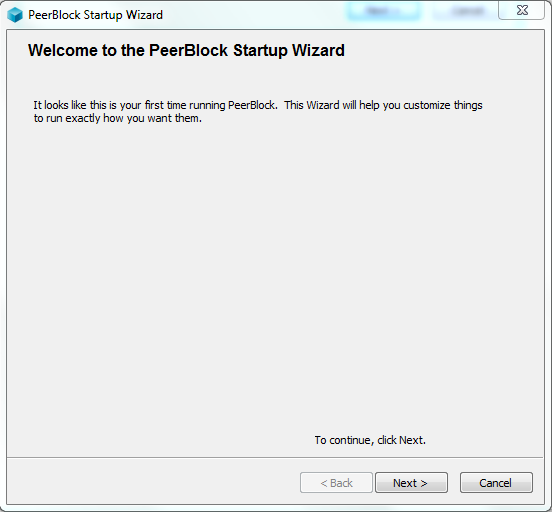The height and width of the screenshot is (512, 552).
Task: Click the word 'PeerBlock' in the intro paragraph
Action: point(252,105)
